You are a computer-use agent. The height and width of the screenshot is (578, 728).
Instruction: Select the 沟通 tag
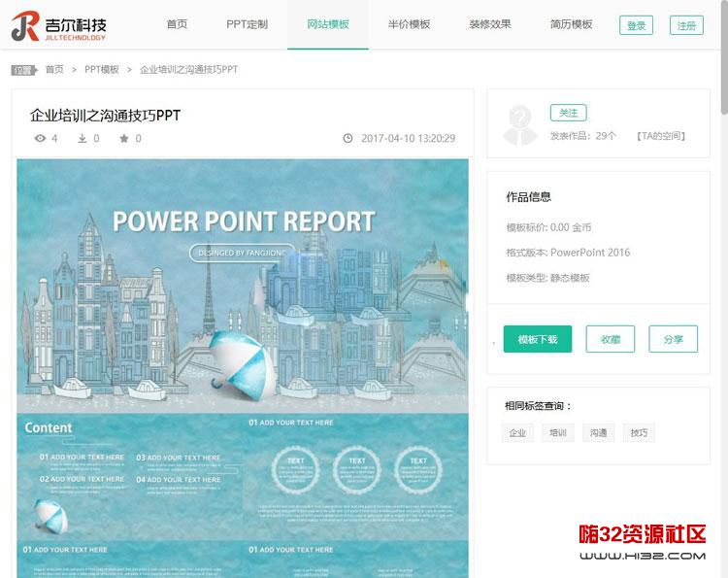(599, 433)
